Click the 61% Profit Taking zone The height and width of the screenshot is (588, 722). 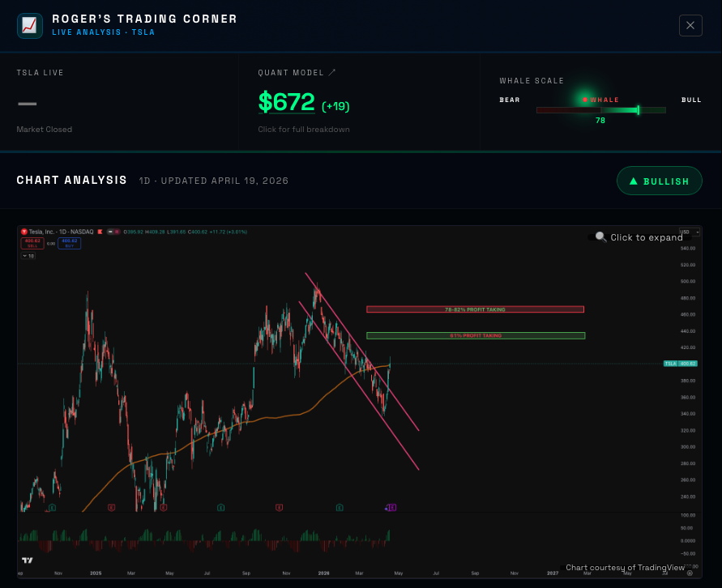click(476, 336)
